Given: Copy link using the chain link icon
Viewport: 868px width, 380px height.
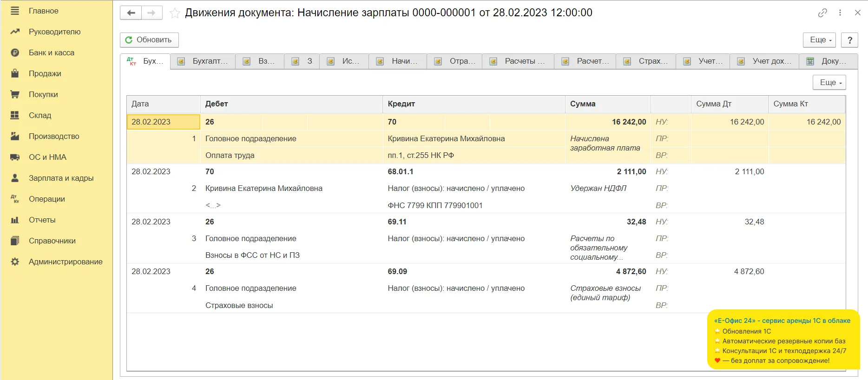Looking at the screenshot, I should pyautogui.click(x=822, y=13).
